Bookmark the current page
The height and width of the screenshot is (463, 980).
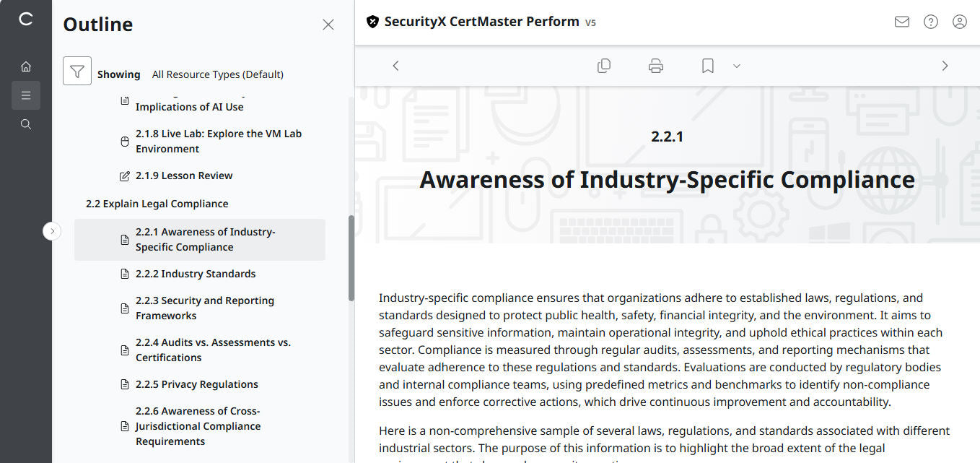[x=706, y=65]
